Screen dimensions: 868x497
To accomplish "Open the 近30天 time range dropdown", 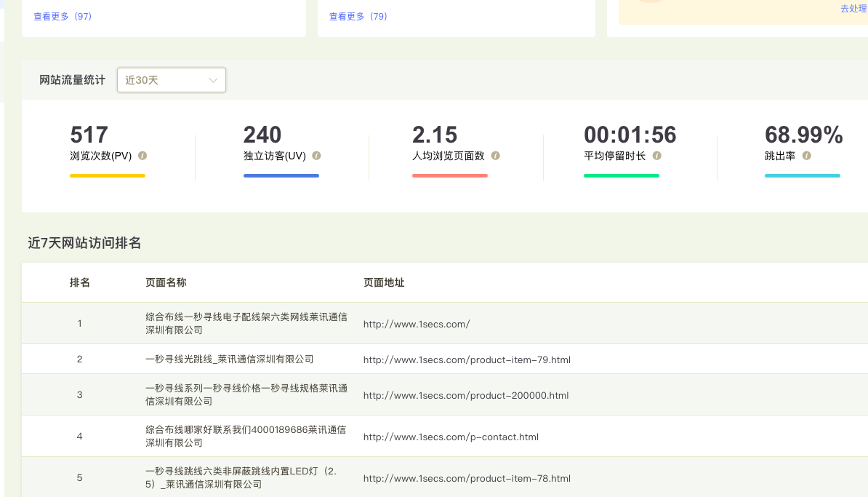I will (x=171, y=80).
